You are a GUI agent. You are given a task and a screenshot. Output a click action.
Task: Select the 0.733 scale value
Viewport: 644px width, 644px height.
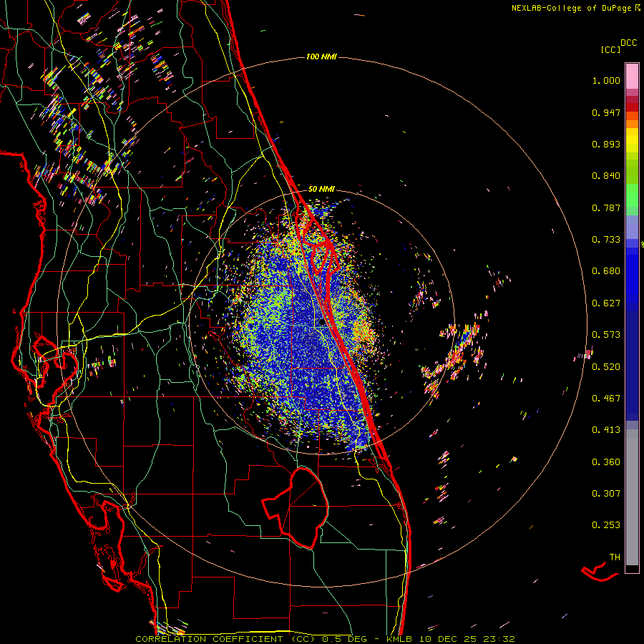tap(606, 240)
